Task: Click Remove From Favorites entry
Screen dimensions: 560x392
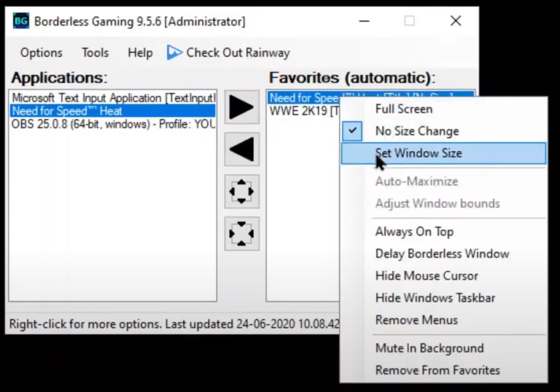Action: [x=437, y=370]
